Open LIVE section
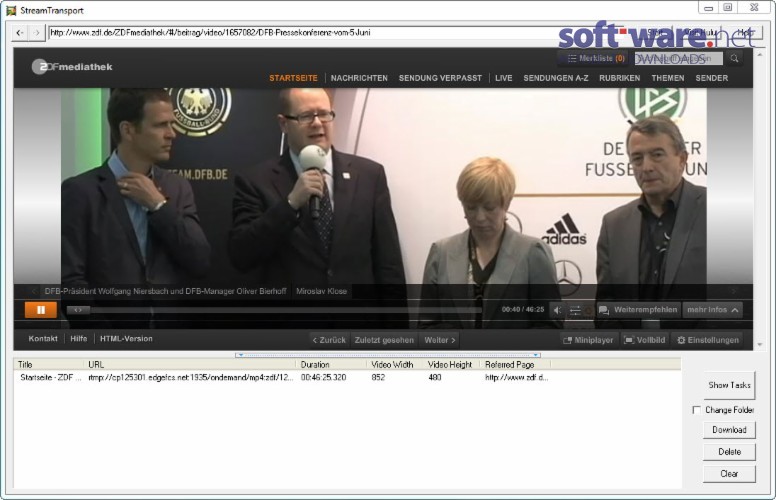This screenshot has width=776, height=500. (503, 78)
